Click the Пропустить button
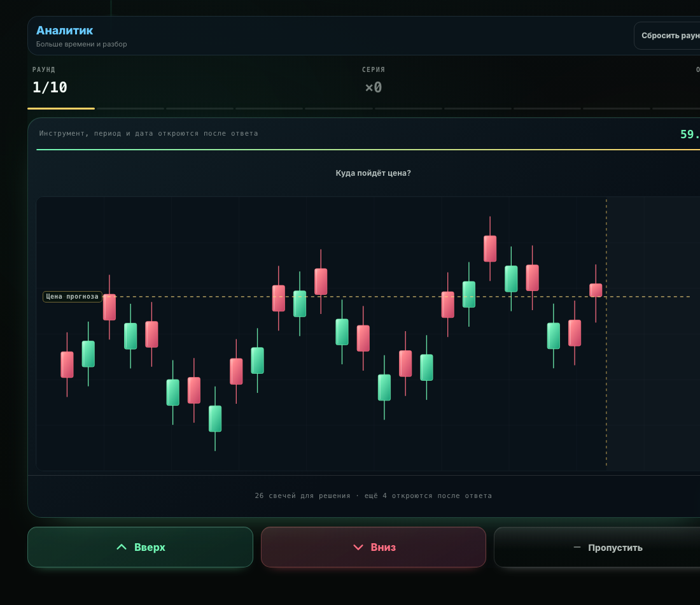Screen dimensions: 700x605 point(598,547)
